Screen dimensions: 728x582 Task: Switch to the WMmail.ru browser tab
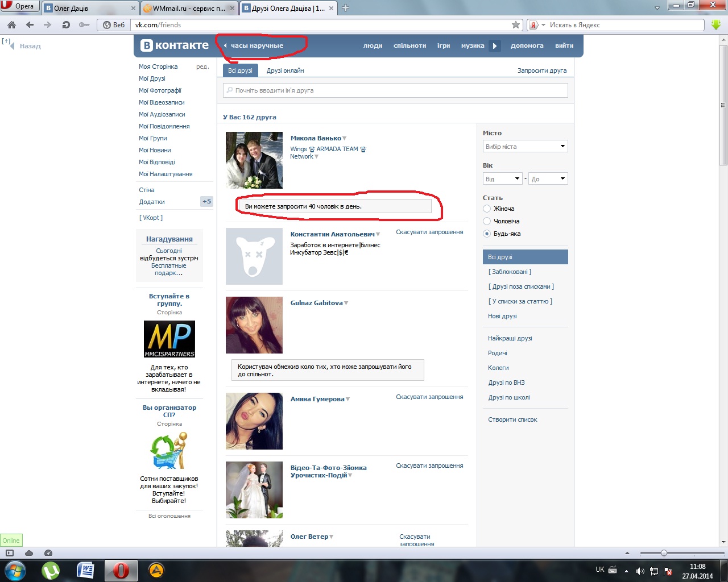[x=188, y=9]
